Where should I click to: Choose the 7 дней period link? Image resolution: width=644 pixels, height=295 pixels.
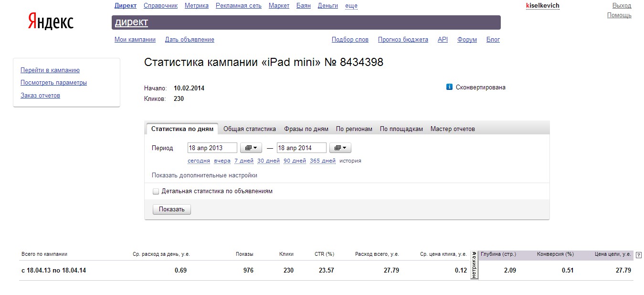click(244, 161)
